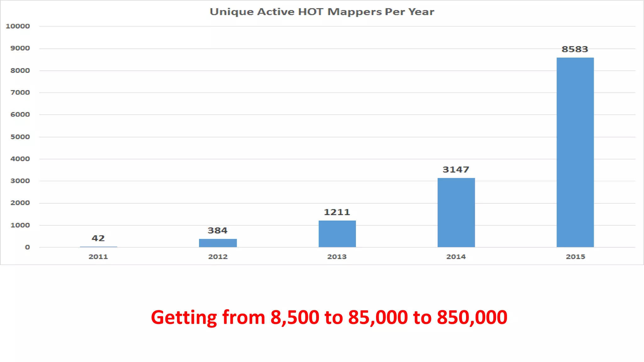Click the data label '384'
Image resolution: width=644 pixels, height=362 pixels.
point(218,231)
